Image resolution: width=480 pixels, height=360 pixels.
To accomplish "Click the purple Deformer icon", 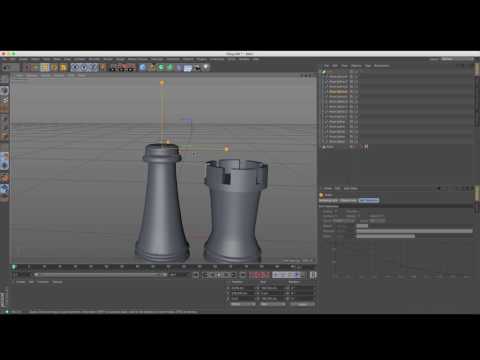I will [179, 68].
